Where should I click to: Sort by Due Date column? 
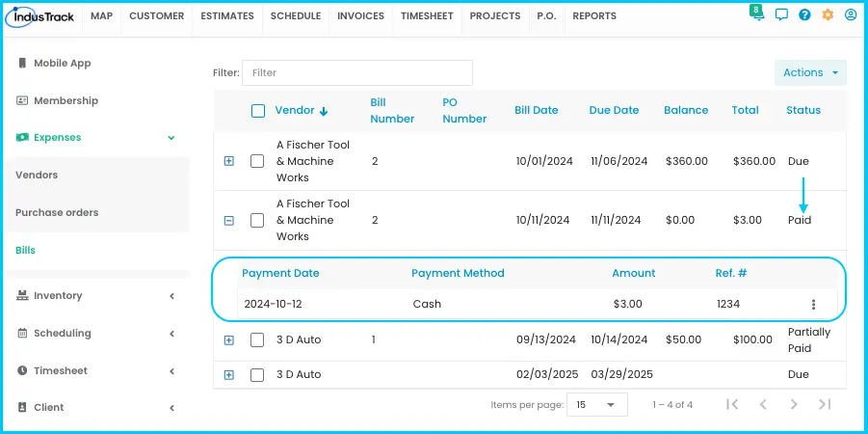click(x=614, y=110)
